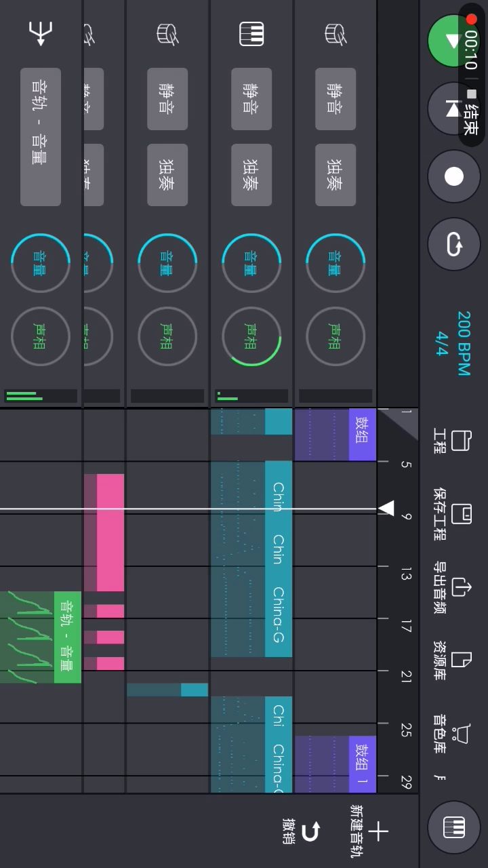Tap the automation track fork icon
Viewport: 488px width, 868px height.
tap(41, 34)
